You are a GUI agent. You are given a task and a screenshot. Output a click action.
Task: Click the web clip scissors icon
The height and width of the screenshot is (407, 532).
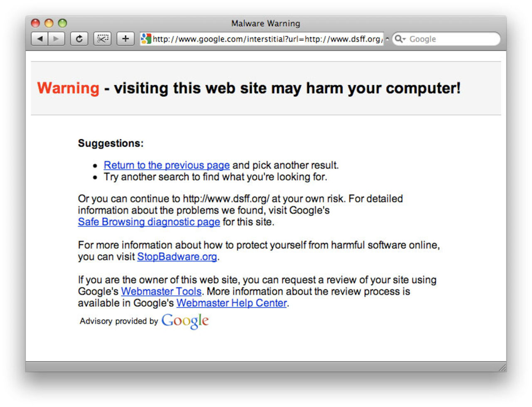tap(102, 39)
